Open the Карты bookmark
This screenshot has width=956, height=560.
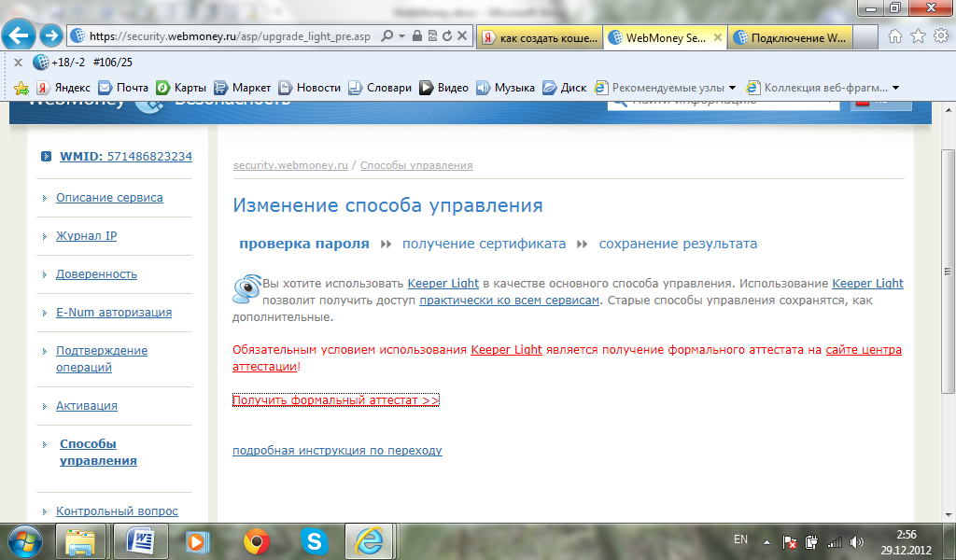point(181,88)
